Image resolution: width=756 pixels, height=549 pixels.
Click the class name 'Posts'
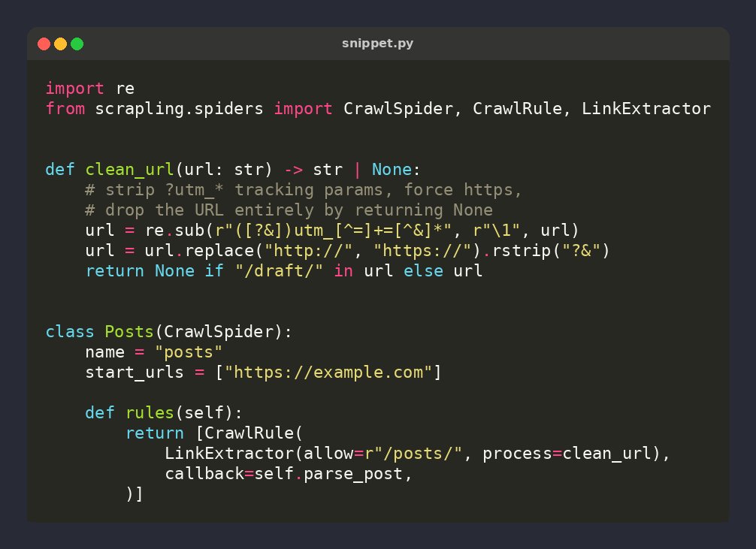(129, 332)
